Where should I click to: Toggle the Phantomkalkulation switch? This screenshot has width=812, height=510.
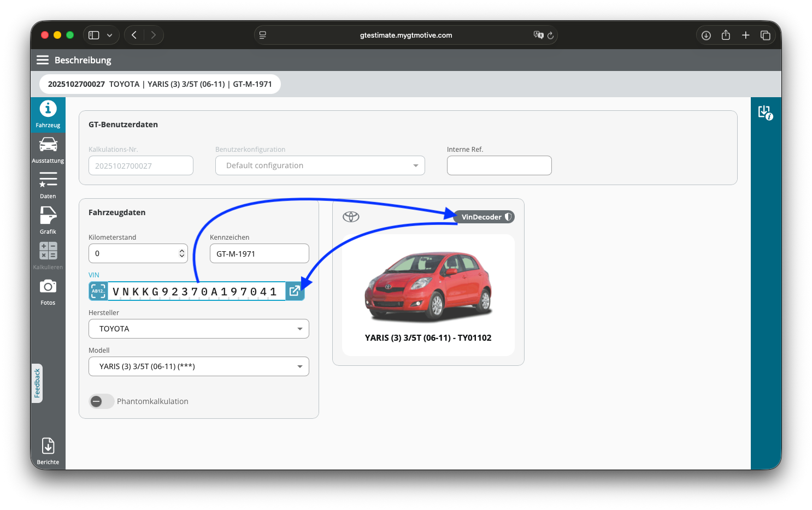pos(102,401)
